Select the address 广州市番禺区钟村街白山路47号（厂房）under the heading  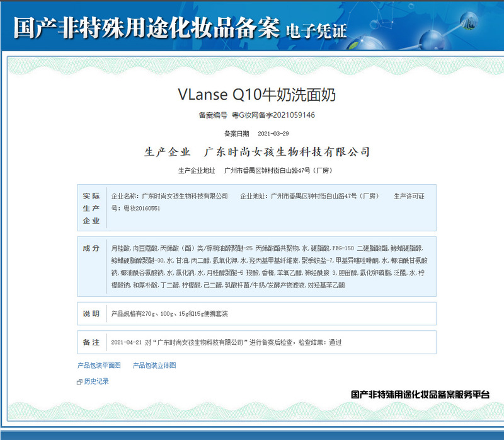[x=278, y=170]
